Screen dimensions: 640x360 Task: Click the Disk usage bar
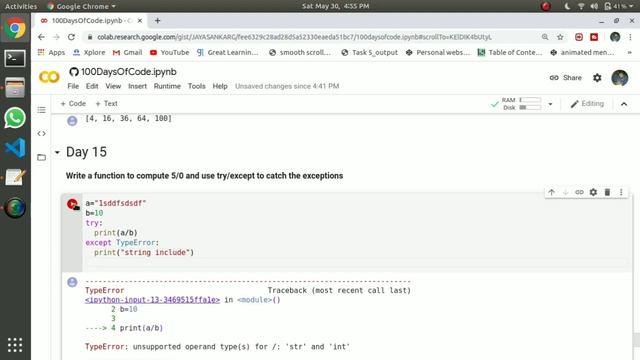click(x=530, y=108)
